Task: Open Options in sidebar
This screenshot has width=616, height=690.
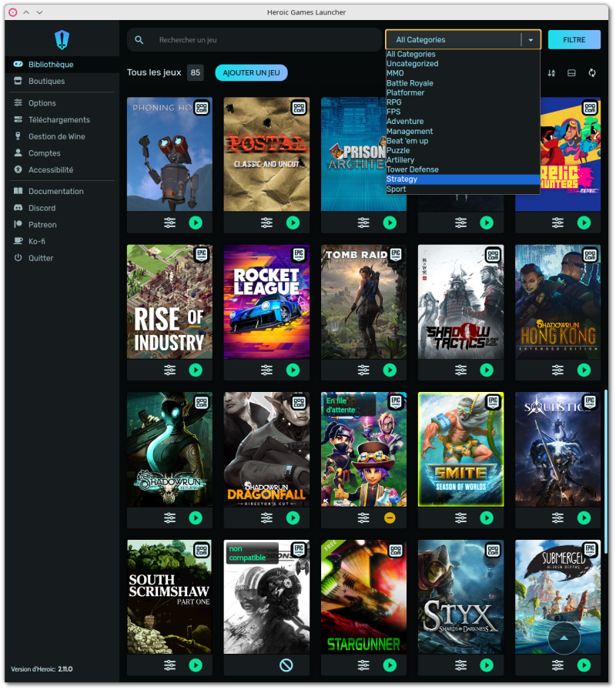Action: click(62, 103)
